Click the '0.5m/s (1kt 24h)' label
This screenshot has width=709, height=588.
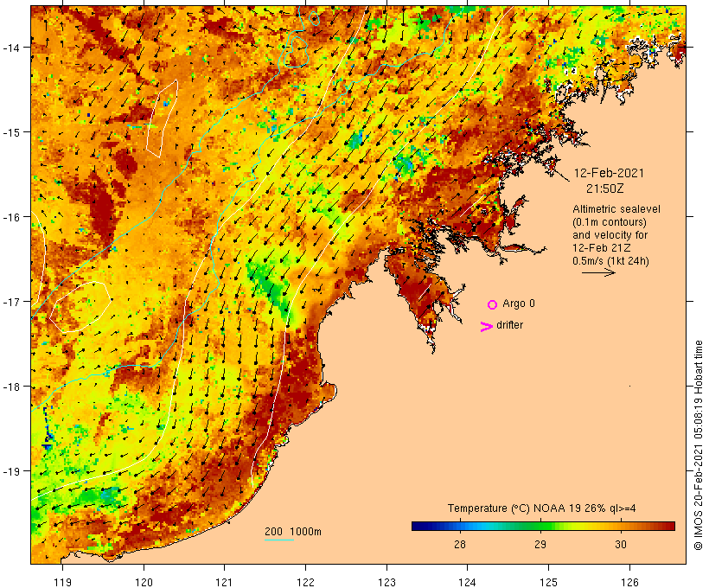click(610, 261)
